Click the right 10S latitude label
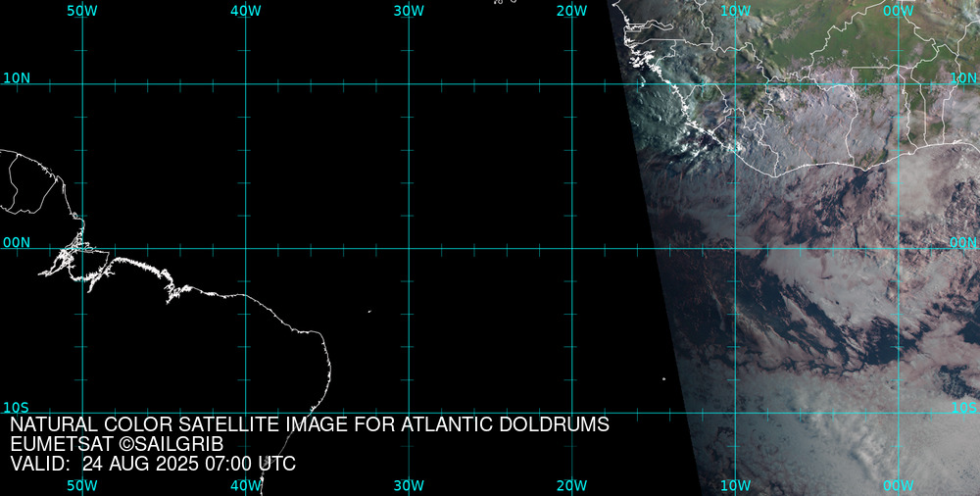 click(x=963, y=408)
